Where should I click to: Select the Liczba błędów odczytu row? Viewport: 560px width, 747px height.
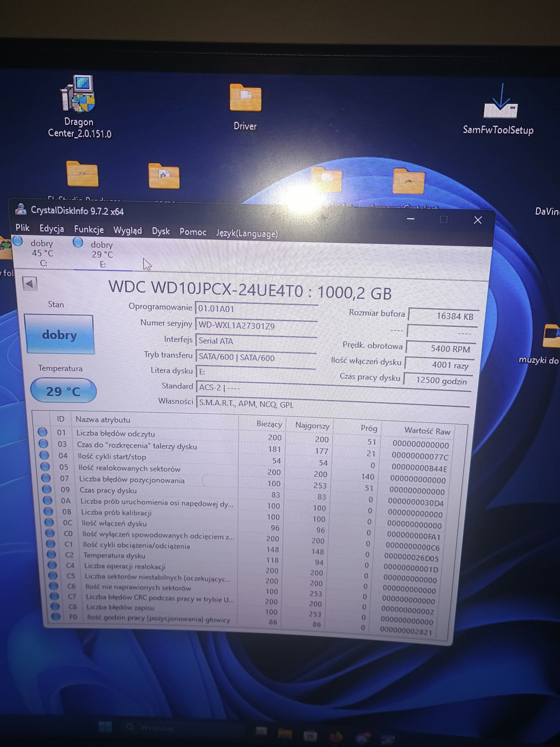153,434
